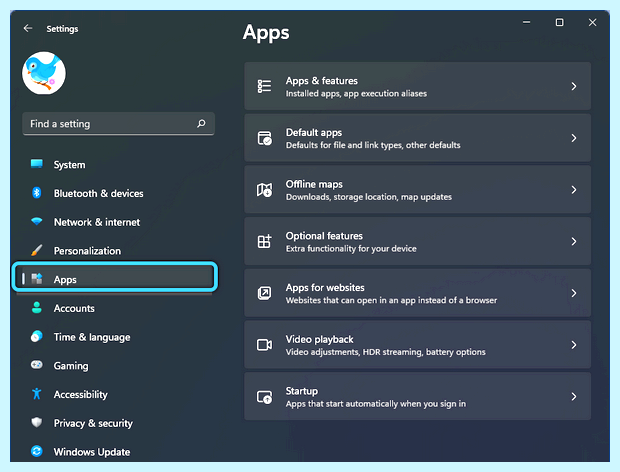Minimize the Settings window
This screenshot has width=620, height=472.
pos(526,23)
